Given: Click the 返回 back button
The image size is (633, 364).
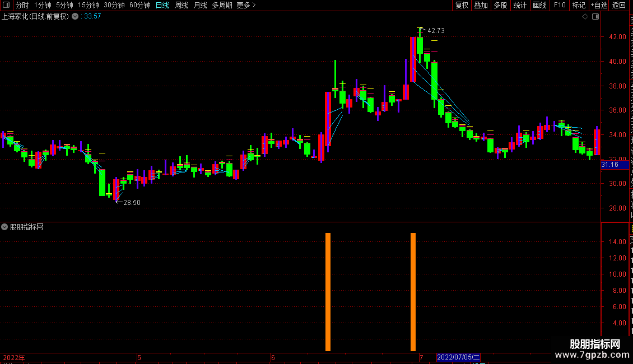Looking at the screenshot, I should pos(618,5).
